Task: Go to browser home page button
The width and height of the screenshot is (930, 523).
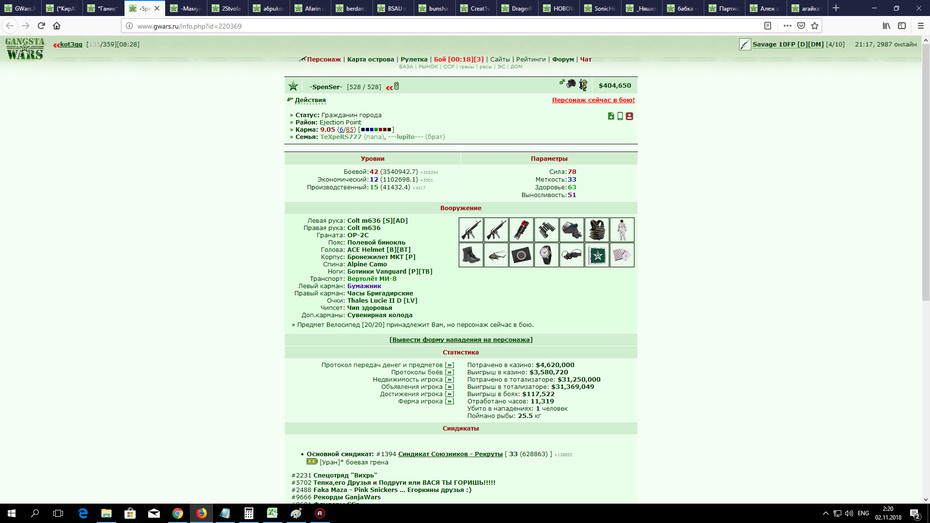Action: click(x=57, y=25)
